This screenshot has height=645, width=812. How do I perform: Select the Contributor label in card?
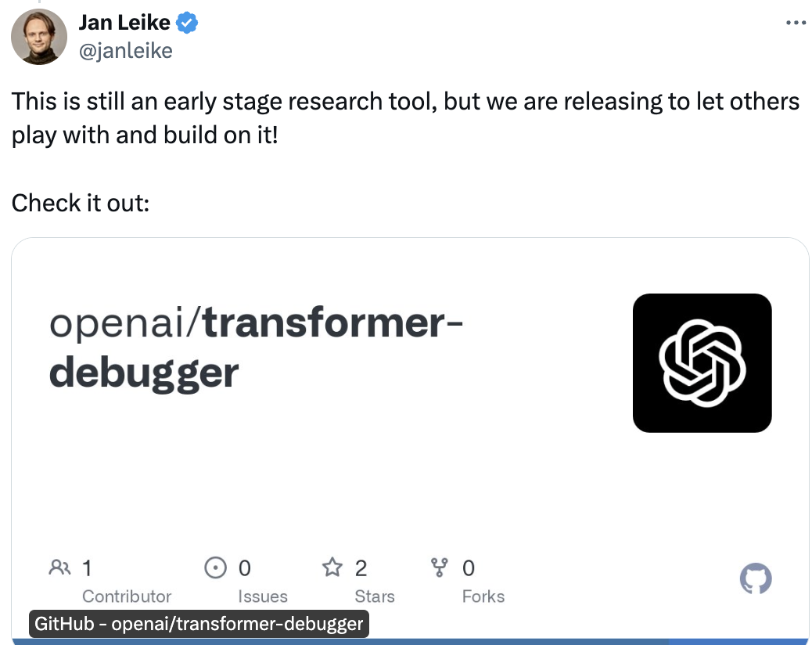click(x=127, y=596)
